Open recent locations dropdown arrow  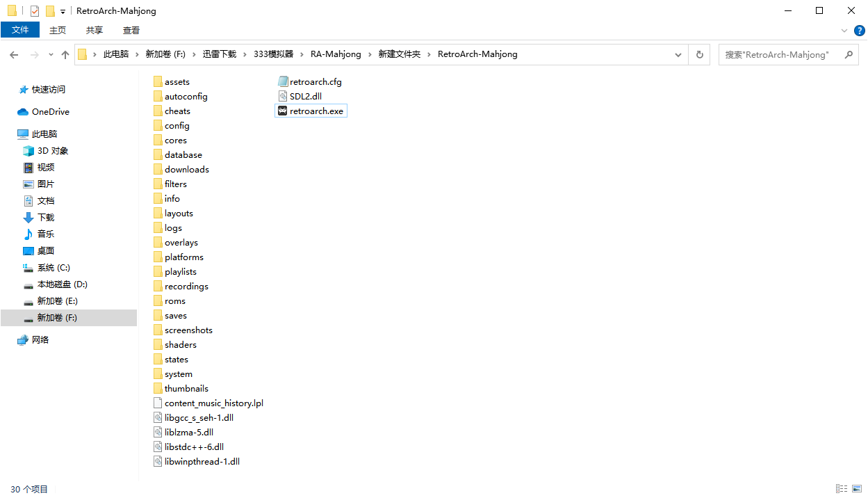[51, 54]
